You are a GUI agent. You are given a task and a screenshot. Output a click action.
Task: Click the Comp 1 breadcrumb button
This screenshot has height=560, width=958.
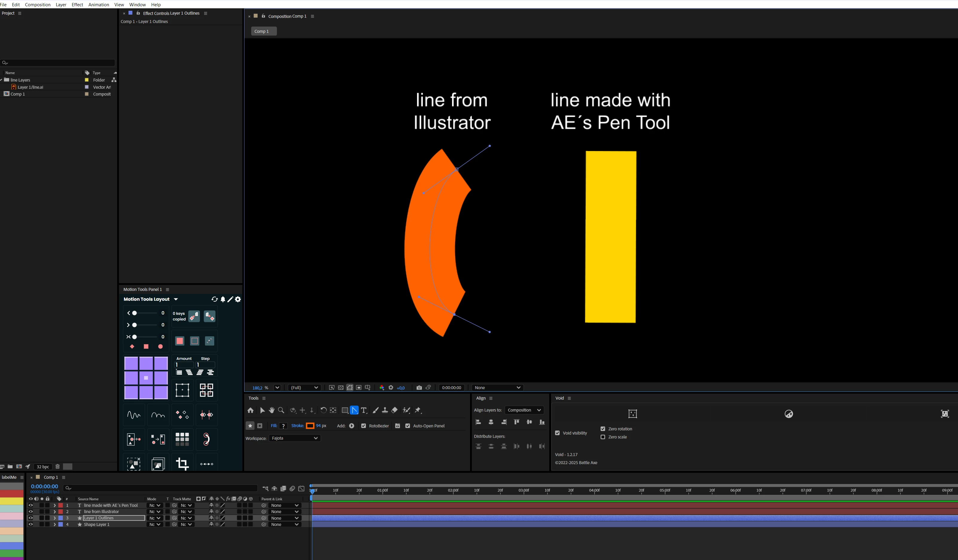[264, 31]
